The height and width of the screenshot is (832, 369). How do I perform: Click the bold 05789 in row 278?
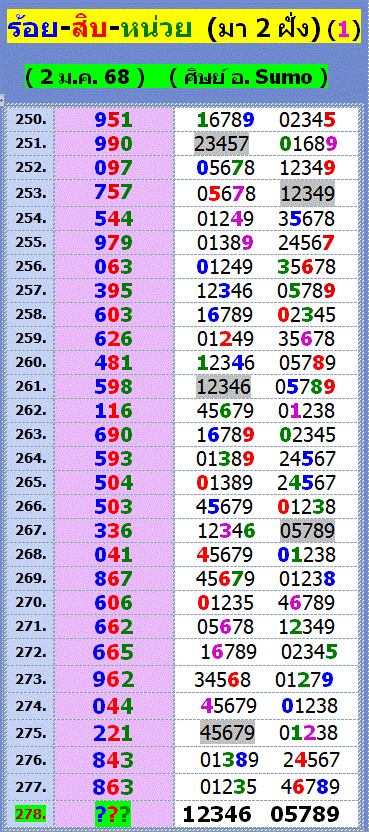click(305, 814)
